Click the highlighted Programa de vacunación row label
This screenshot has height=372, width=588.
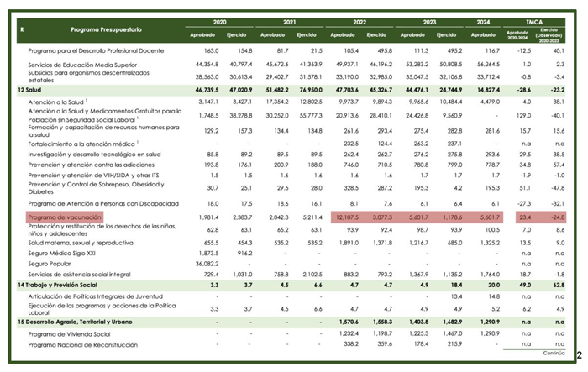pyautogui.click(x=64, y=217)
